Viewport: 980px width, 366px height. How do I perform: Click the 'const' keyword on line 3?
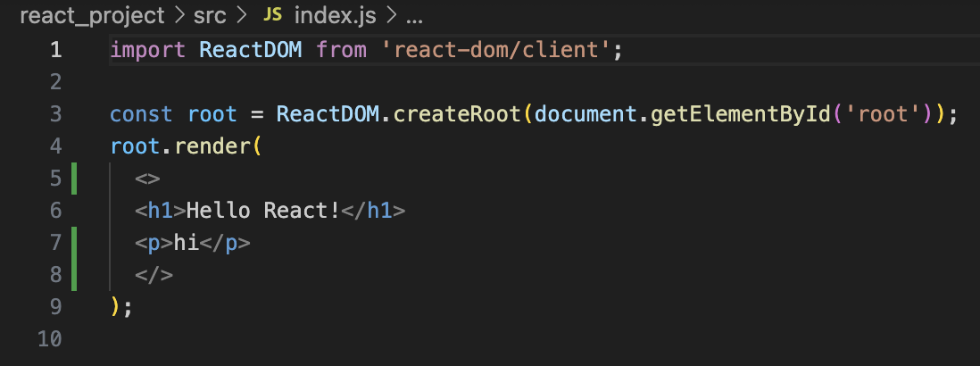pos(141,114)
